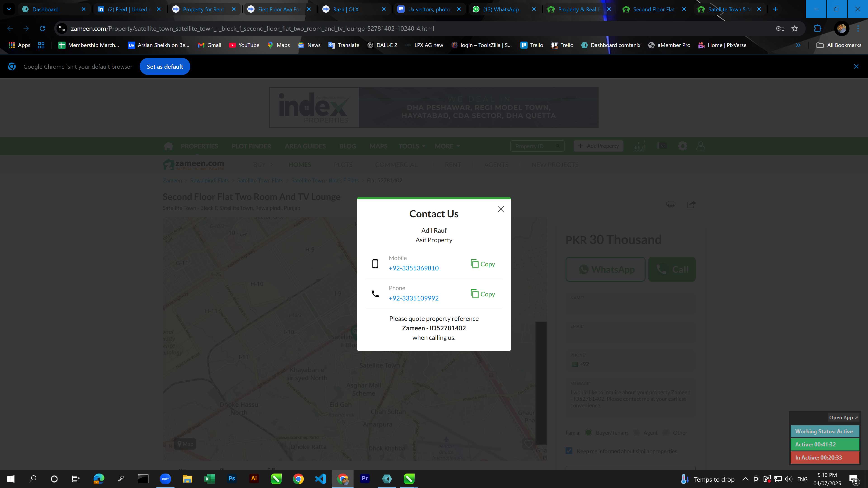868x488 pixels.
Task: Open Zoom from the taskbar
Action: tap(165, 479)
